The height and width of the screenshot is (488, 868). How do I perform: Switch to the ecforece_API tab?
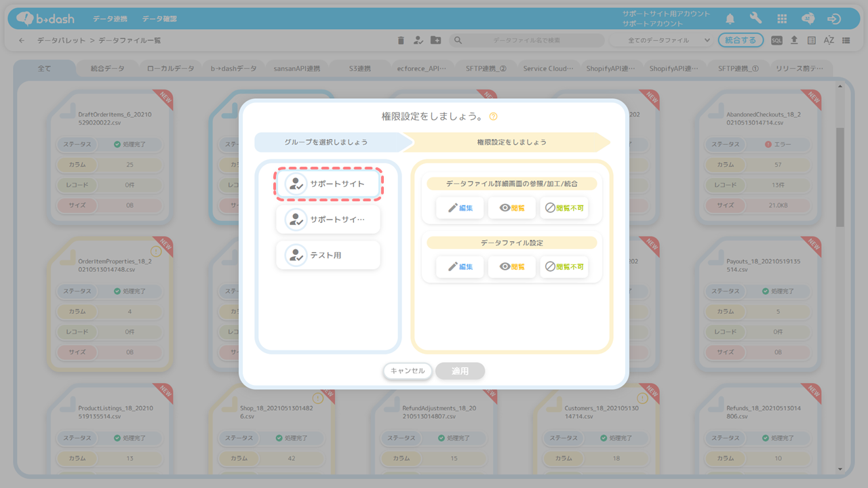(x=422, y=68)
